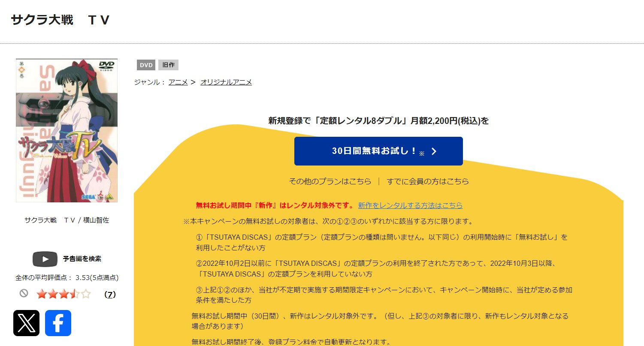This screenshot has width=644, height=346.
Task: Go to the アニメ genre link
Action: 178,82
